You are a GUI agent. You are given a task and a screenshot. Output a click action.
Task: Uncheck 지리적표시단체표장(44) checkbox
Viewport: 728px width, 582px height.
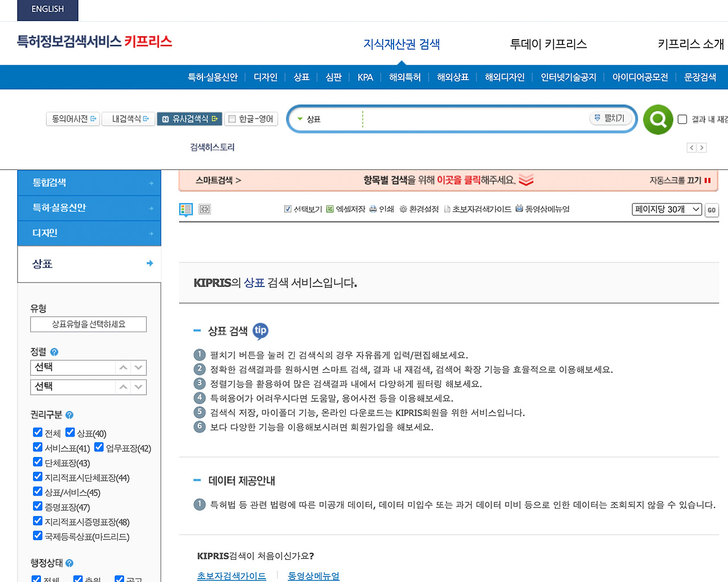coord(38,477)
